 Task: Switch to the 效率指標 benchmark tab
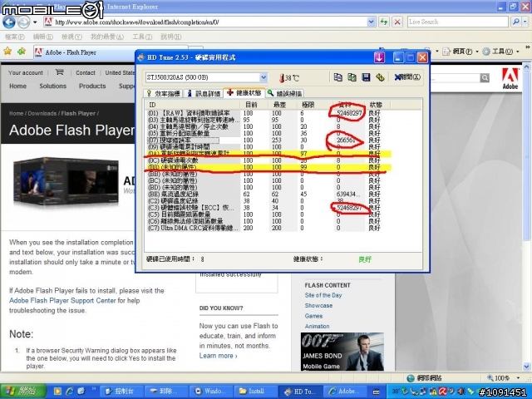pyautogui.click(x=164, y=93)
